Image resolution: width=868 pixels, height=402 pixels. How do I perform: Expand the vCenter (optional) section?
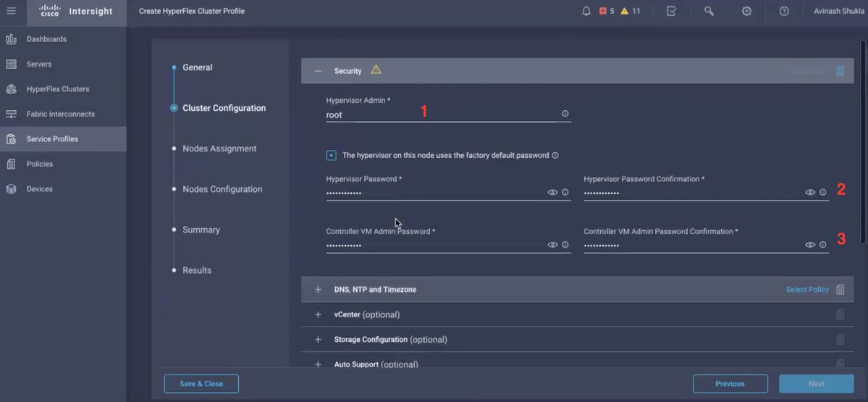pos(318,314)
